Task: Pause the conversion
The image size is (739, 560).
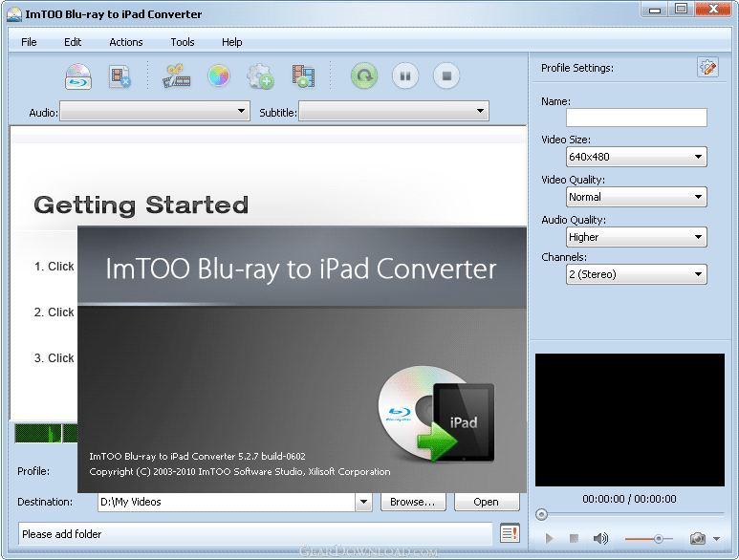Action: tap(405, 75)
